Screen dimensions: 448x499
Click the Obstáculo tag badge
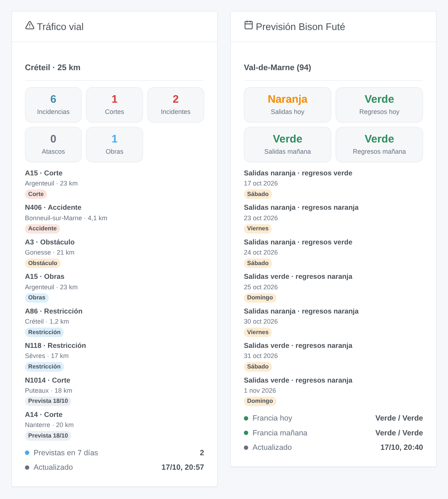43,263
